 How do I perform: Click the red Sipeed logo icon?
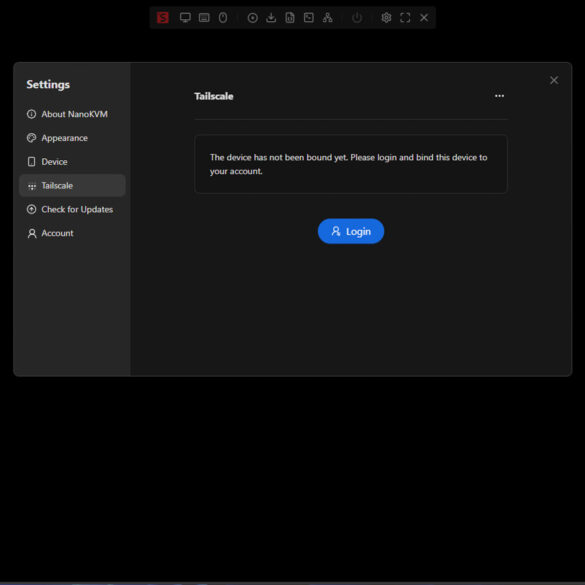[x=163, y=18]
